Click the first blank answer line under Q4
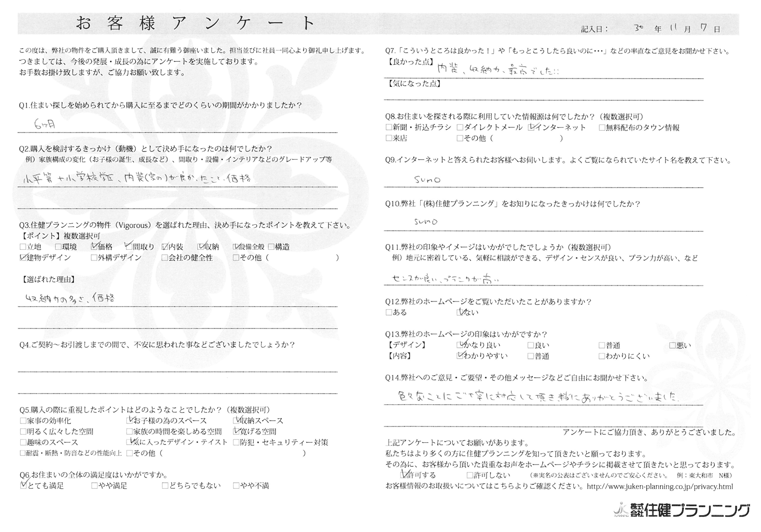 [x=178, y=365]
